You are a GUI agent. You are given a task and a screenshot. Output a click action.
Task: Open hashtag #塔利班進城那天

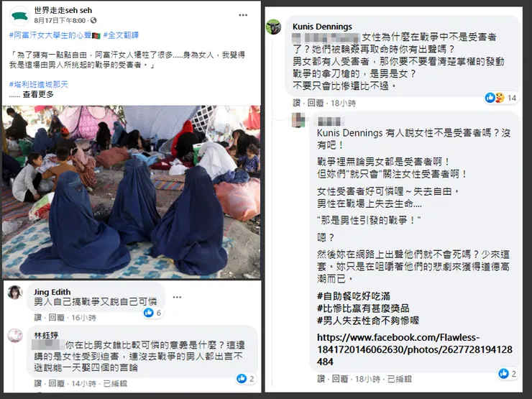click(x=39, y=84)
